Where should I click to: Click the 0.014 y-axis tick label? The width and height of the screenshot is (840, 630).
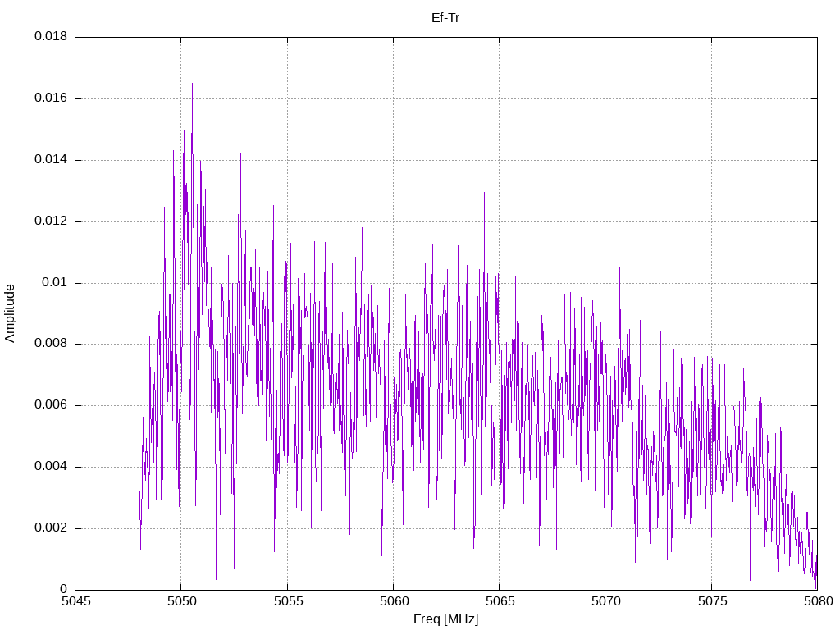coord(51,159)
